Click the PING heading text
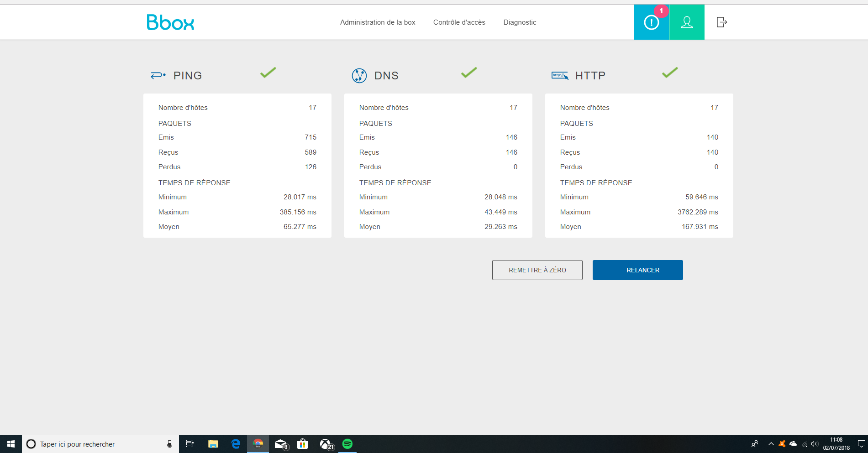The width and height of the screenshot is (868, 453). [188, 76]
